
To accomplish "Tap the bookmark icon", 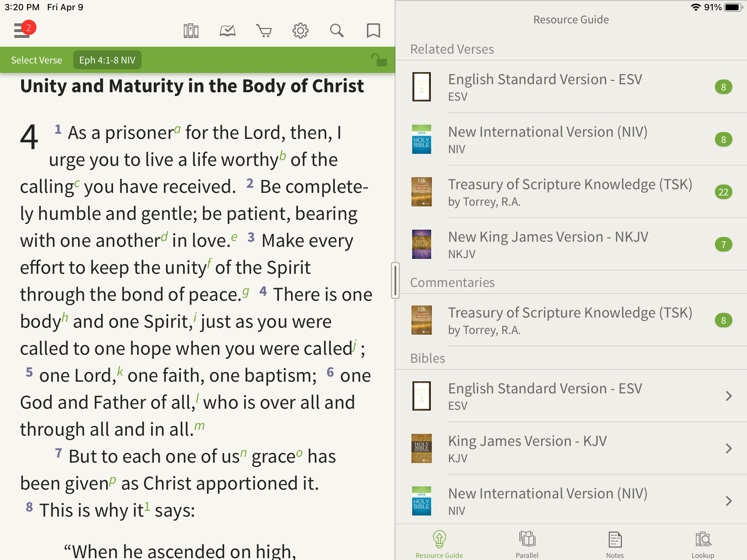I will (373, 31).
